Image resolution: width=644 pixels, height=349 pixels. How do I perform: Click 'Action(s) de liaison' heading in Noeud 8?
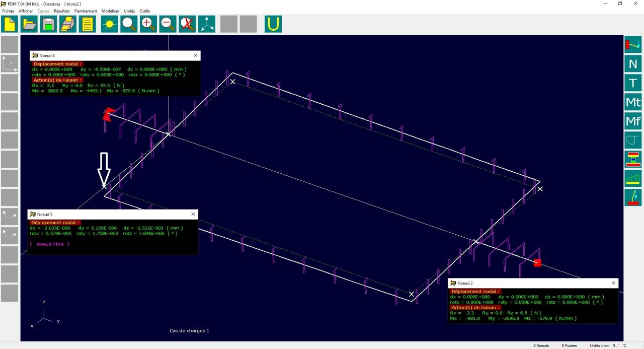point(57,80)
